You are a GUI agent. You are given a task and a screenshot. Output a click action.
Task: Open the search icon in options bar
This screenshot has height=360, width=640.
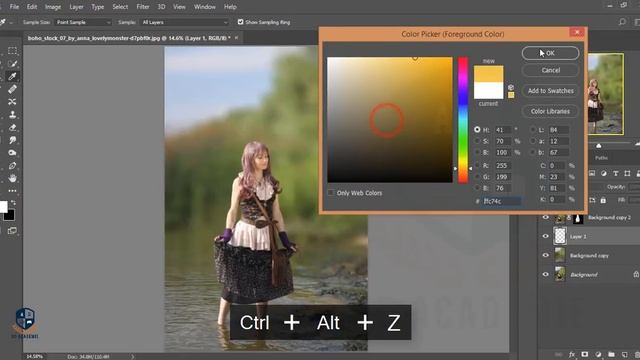pyautogui.click(x=622, y=22)
